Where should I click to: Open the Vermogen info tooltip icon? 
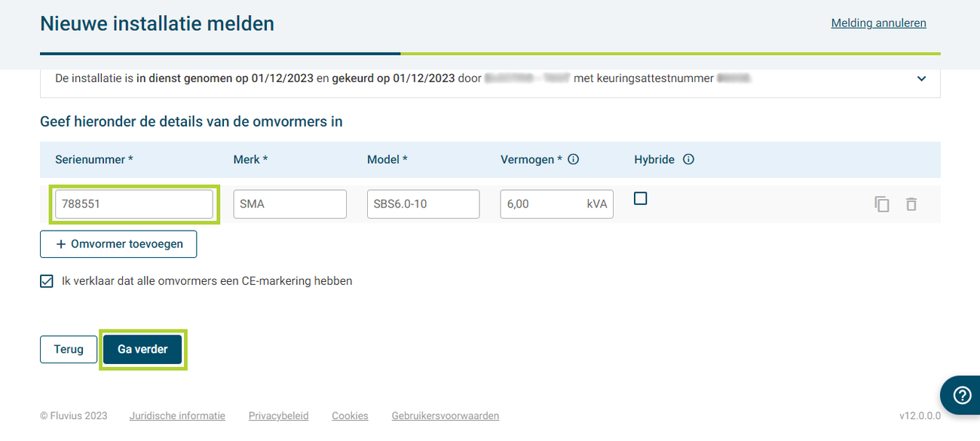click(x=573, y=160)
